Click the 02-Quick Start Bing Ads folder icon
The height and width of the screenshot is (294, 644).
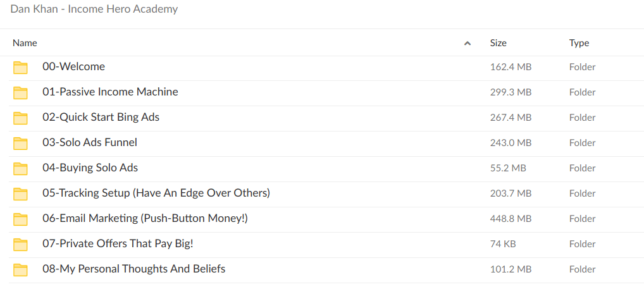coord(21,118)
